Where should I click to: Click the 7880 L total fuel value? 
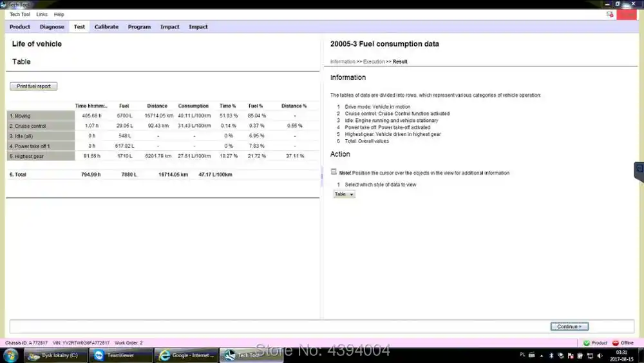pyautogui.click(x=129, y=174)
